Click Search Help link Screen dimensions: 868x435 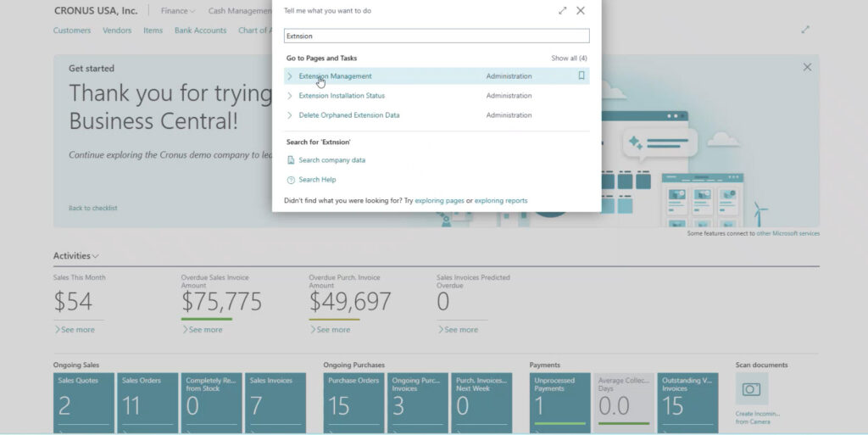[x=317, y=180]
